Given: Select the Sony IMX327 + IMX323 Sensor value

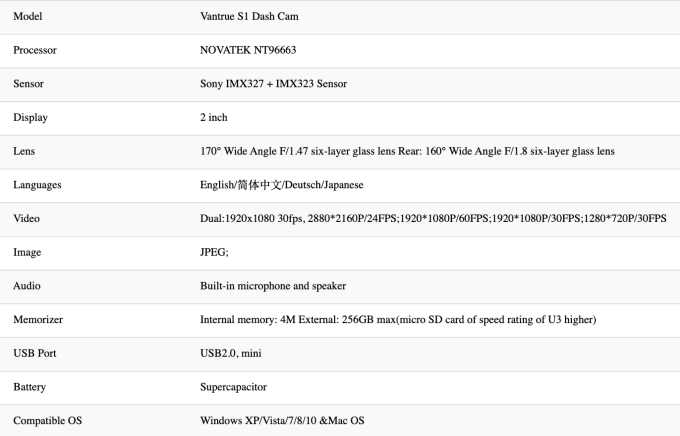Looking at the screenshot, I should click(x=274, y=84).
